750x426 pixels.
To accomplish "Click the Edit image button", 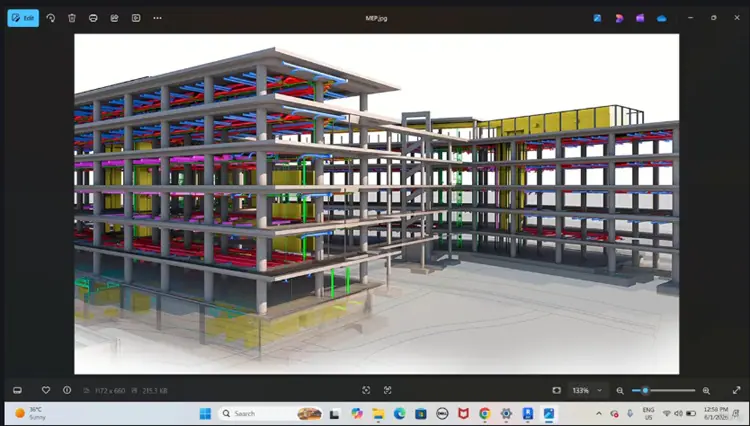I will (23, 18).
